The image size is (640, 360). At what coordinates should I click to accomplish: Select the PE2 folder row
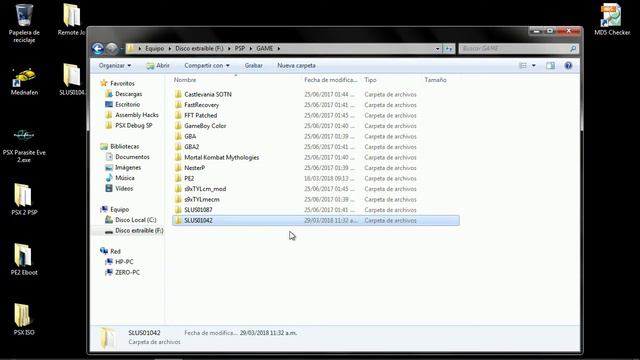click(x=316, y=178)
